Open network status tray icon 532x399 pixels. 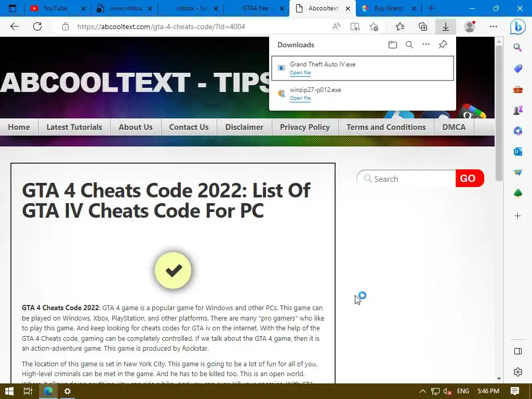(x=435, y=392)
